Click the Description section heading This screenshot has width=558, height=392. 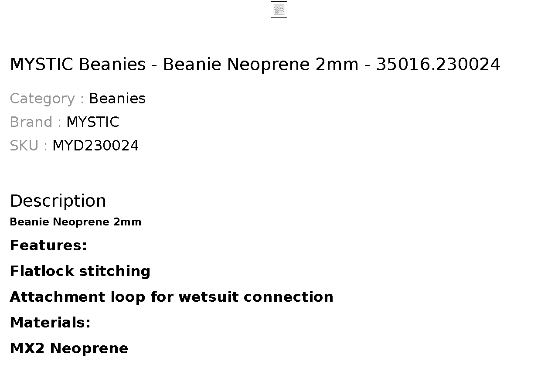(x=58, y=201)
